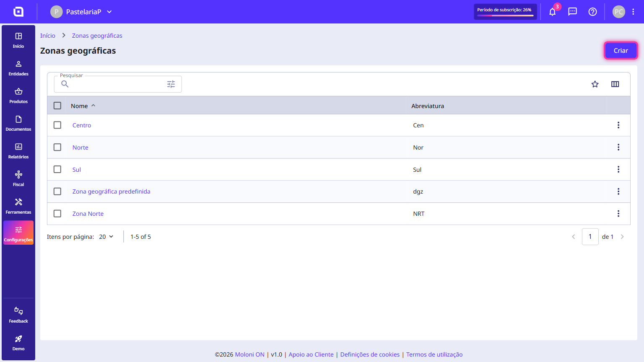Image resolution: width=644 pixels, height=362 pixels.
Task: Open the chat messages icon
Action: pos(573,12)
